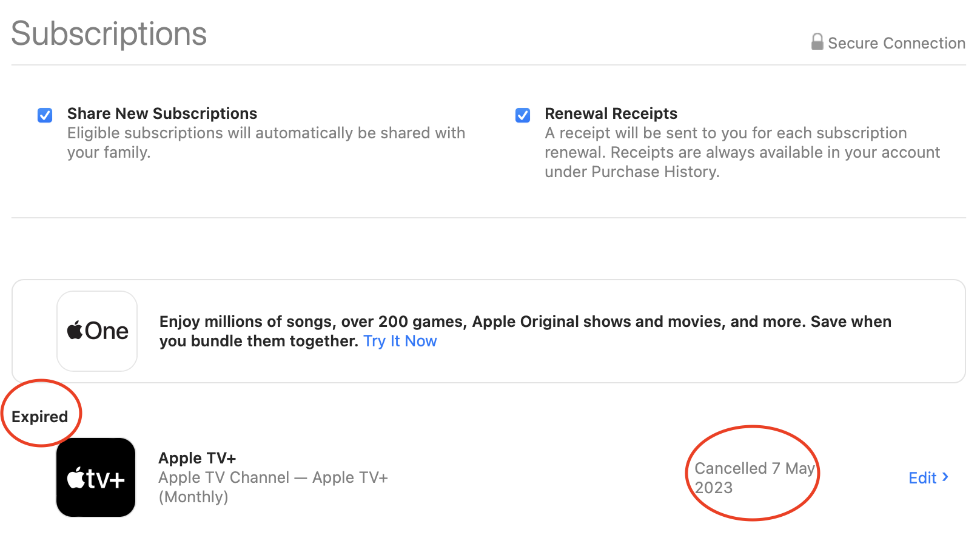
Task: Click the Apple One logo icon
Action: pos(97,331)
